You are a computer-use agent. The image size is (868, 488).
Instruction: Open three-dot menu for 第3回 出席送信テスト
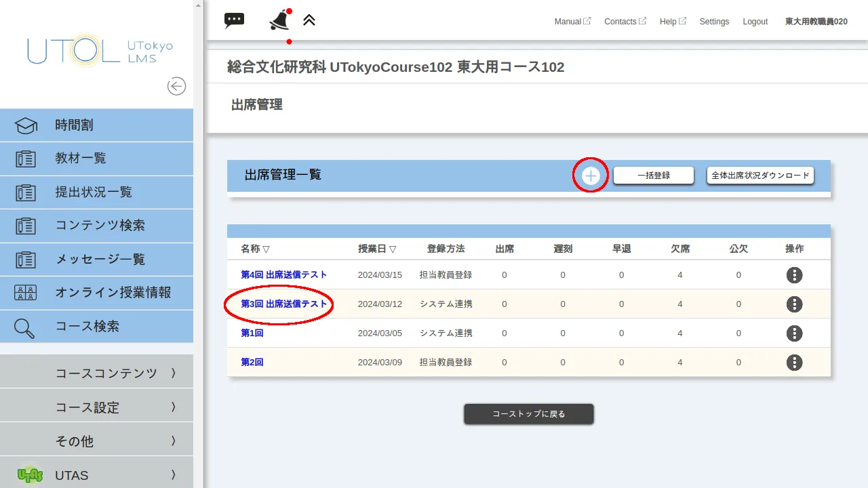click(x=794, y=304)
